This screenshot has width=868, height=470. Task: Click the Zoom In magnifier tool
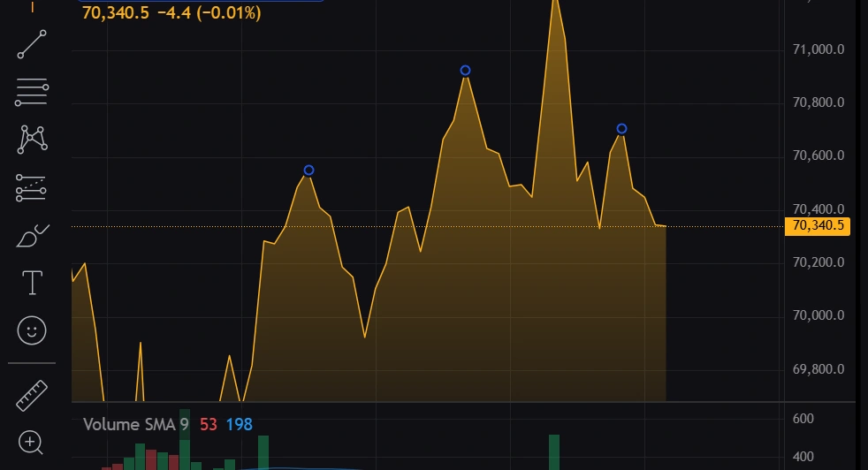click(33, 442)
